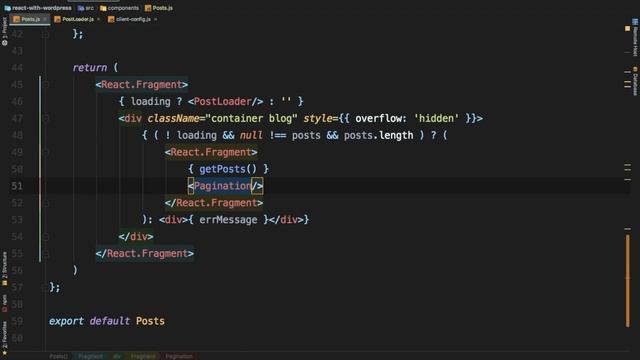Click the components folder in navigation bar
640x360 pixels.
pyautogui.click(x=120, y=8)
